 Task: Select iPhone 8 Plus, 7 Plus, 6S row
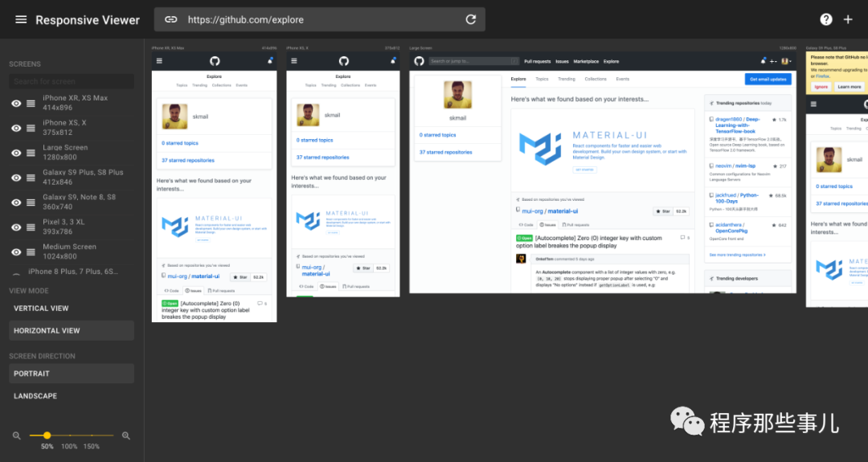[72, 272]
